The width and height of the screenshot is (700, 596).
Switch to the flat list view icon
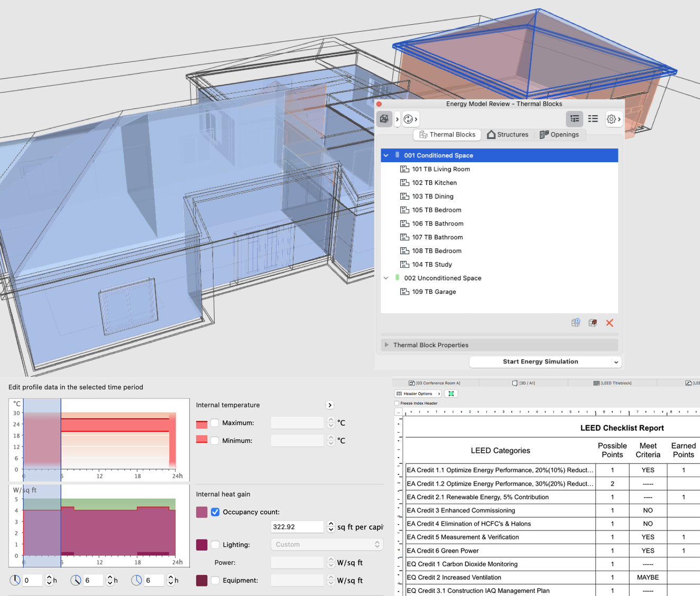pyautogui.click(x=593, y=119)
